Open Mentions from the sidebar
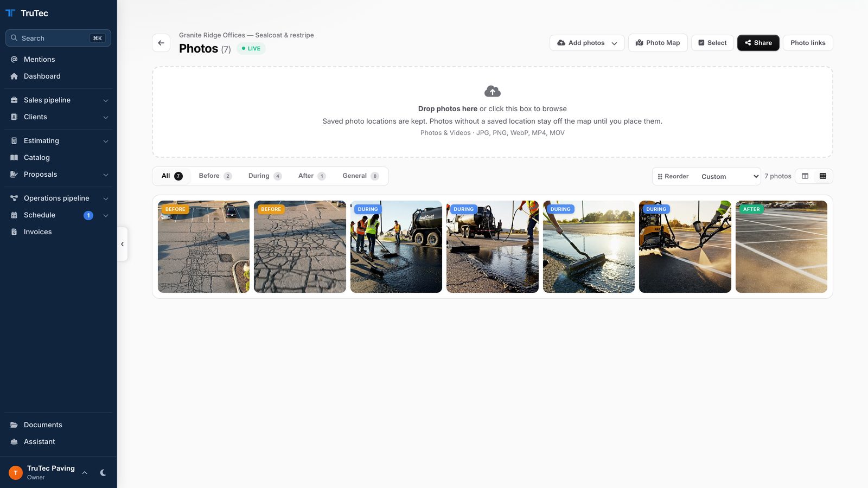This screenshot has width=868, height=488. pyautogui.click(x=59, y=59)
